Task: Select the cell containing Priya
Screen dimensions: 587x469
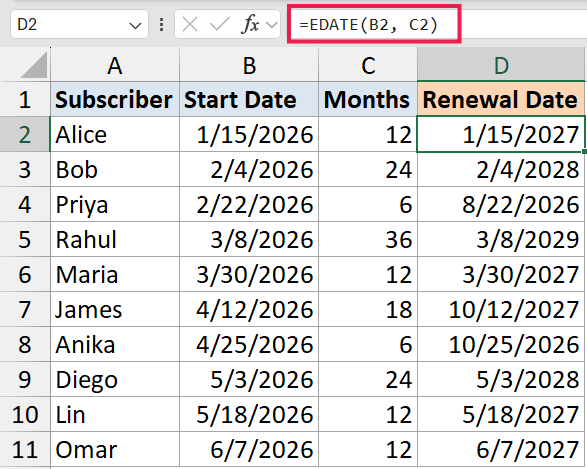Action: pyautogui.click(x=115, y=204)
